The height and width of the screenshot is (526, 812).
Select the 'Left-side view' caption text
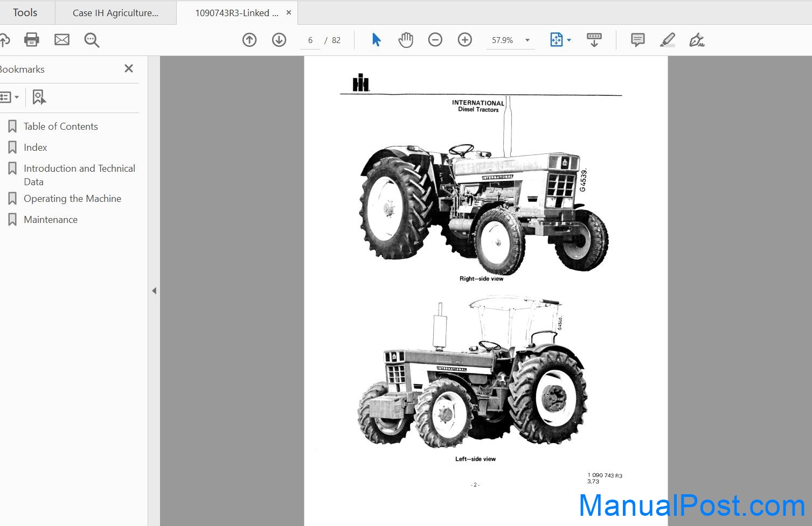click(x=475, y=459)
